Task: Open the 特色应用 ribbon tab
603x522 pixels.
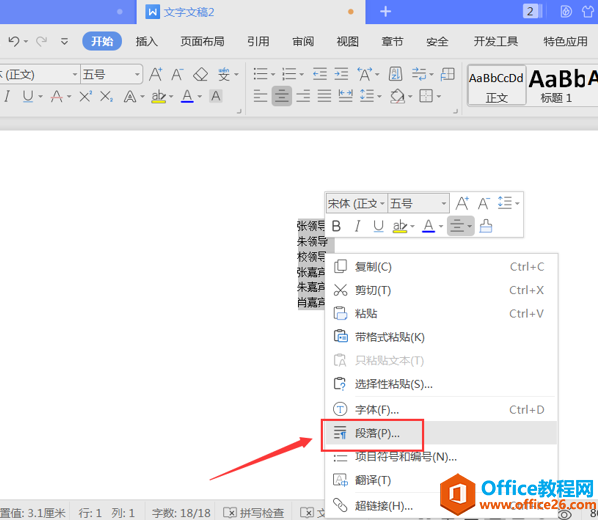Action: point(565,41)
